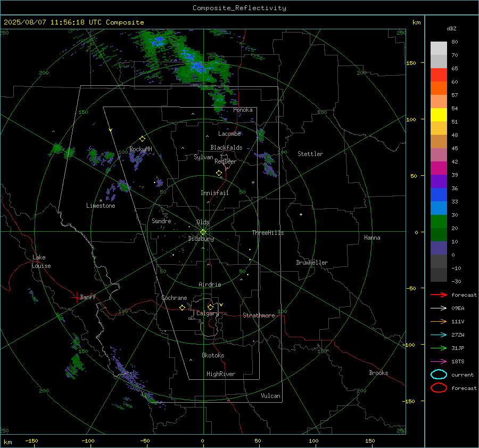Click the Olds town label

(203, 222)
